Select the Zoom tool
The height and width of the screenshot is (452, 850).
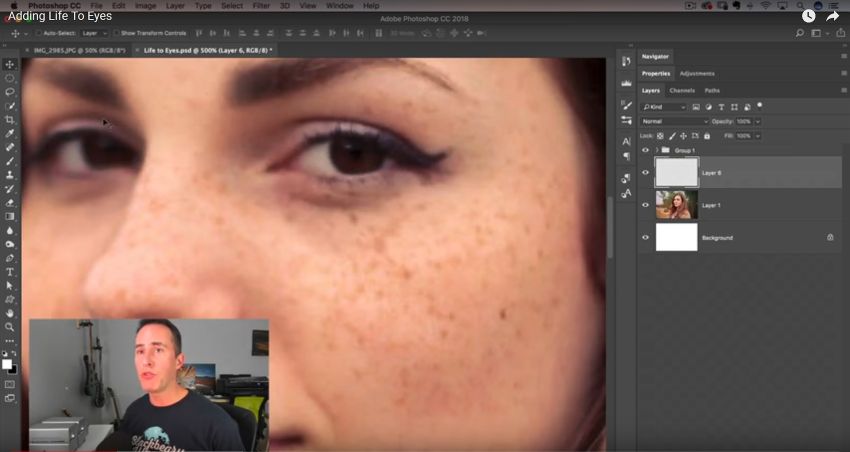10,326
